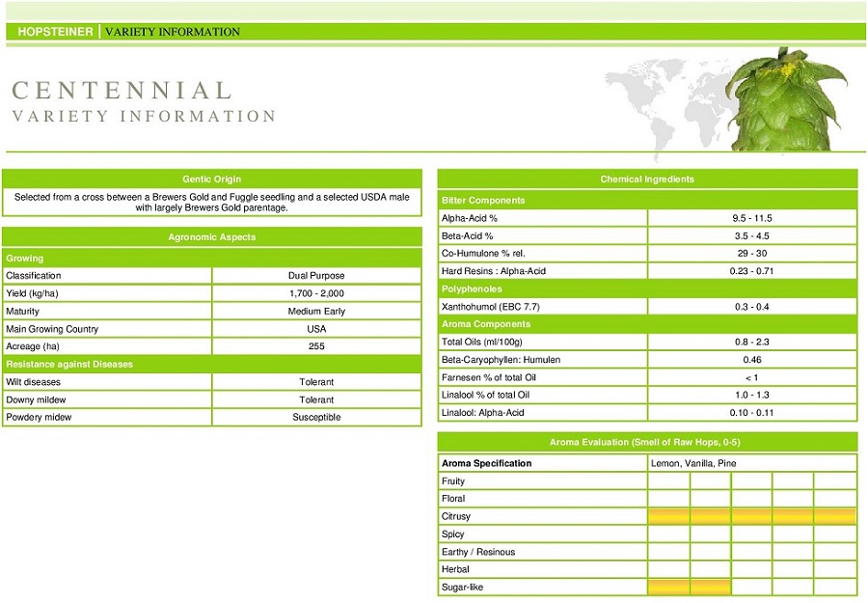Click the Alpha-Acid % label
Viewport: 868px width, 603px height.
(x=469, y=218)
